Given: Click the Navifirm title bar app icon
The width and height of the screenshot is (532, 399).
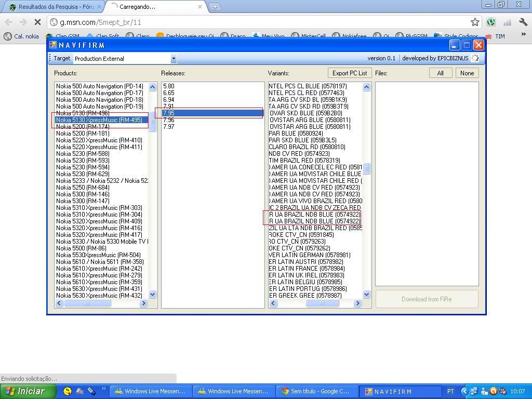Looking at the screenshot, I should point(53,45).
